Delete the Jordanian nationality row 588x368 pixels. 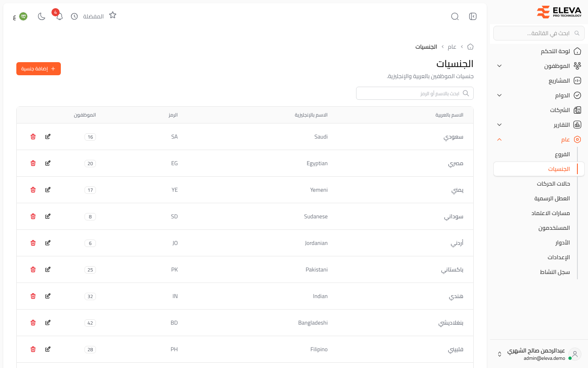33,243
